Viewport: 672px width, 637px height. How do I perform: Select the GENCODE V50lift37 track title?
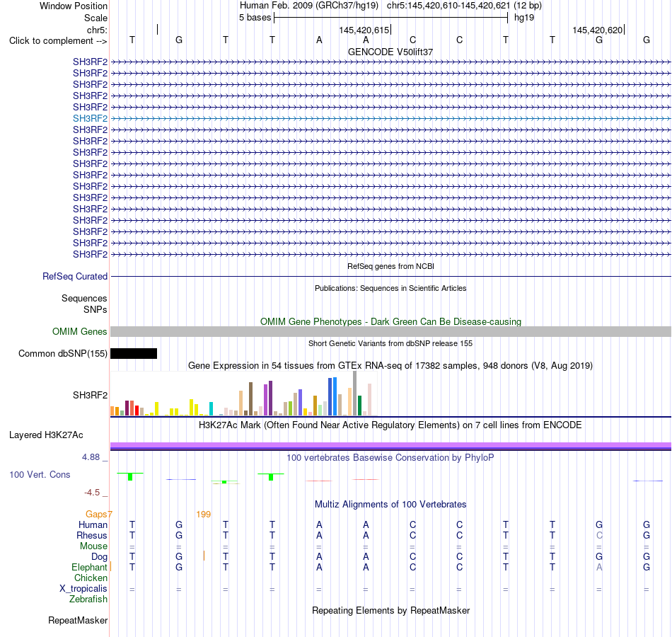click(x=390, y=52)
